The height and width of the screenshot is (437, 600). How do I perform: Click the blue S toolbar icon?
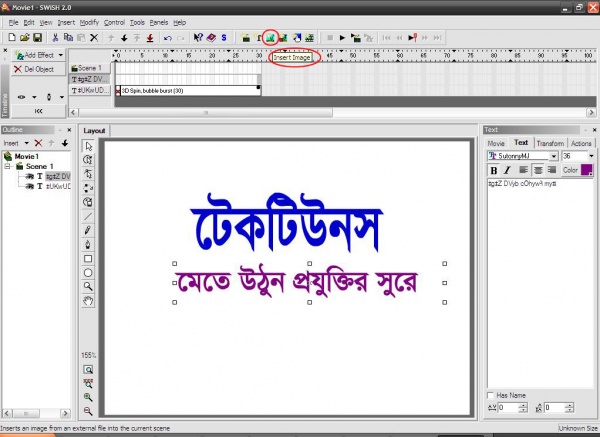(224, 38)
